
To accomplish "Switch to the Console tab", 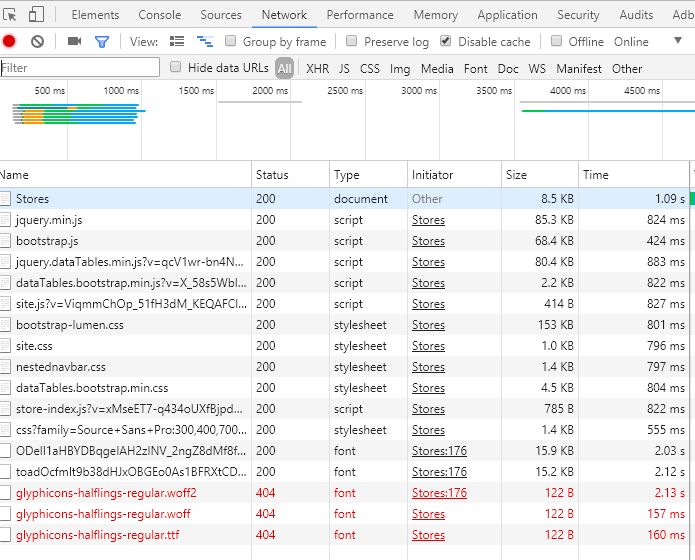I will (x=160, y=15).
